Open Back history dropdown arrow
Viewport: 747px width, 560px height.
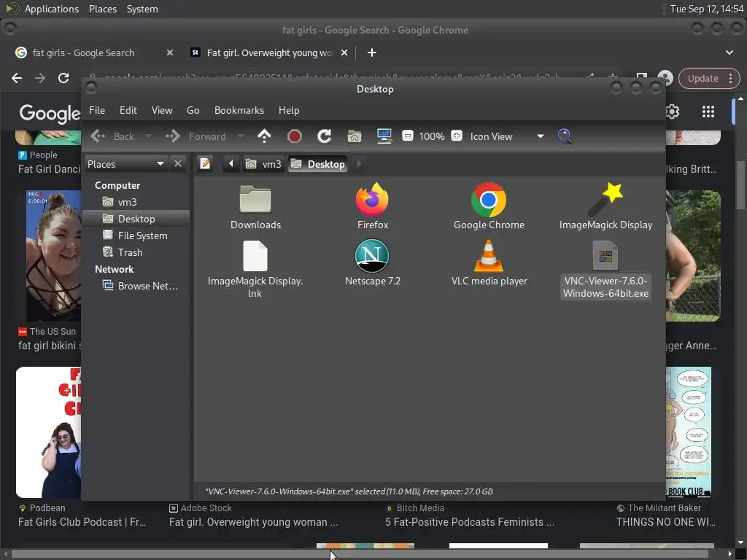coord(149,136)
